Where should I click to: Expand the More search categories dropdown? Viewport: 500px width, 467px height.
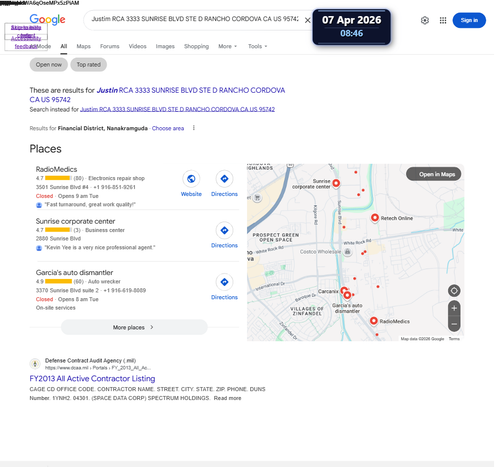[227, 46]
